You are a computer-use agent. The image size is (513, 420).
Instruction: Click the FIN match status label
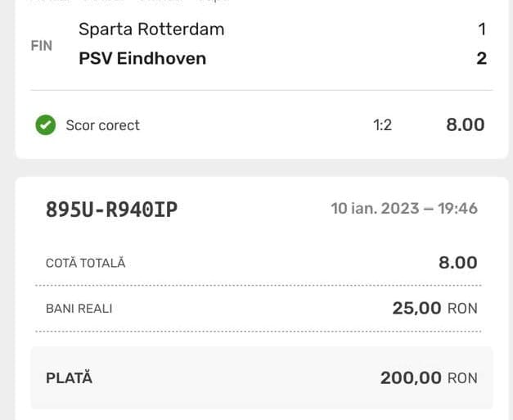pos(42,45)
